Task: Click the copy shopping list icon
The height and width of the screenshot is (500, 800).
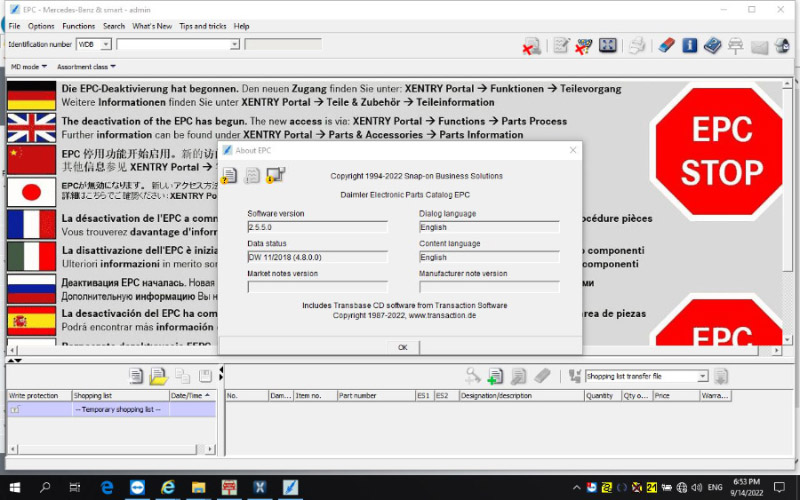Action: 182,376
